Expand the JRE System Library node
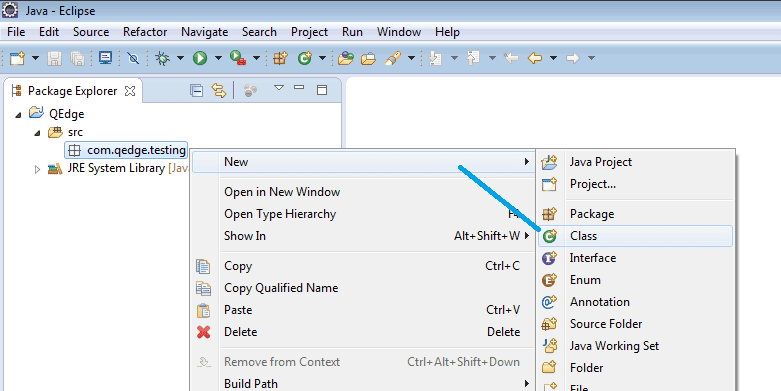781x391 pixels. [37, 169]
